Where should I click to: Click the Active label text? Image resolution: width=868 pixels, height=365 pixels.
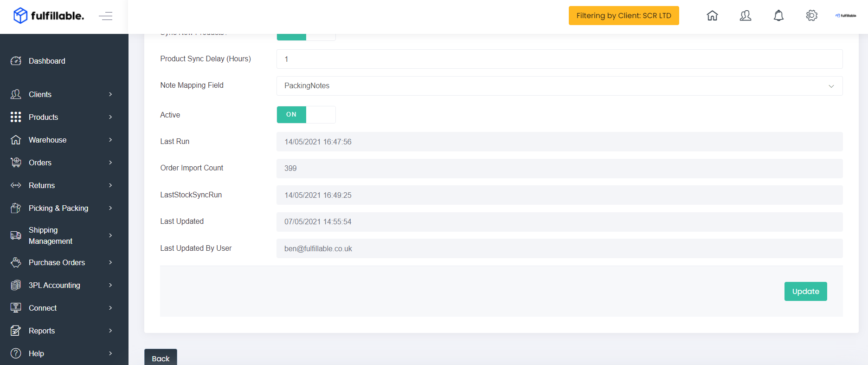[170, 115]
